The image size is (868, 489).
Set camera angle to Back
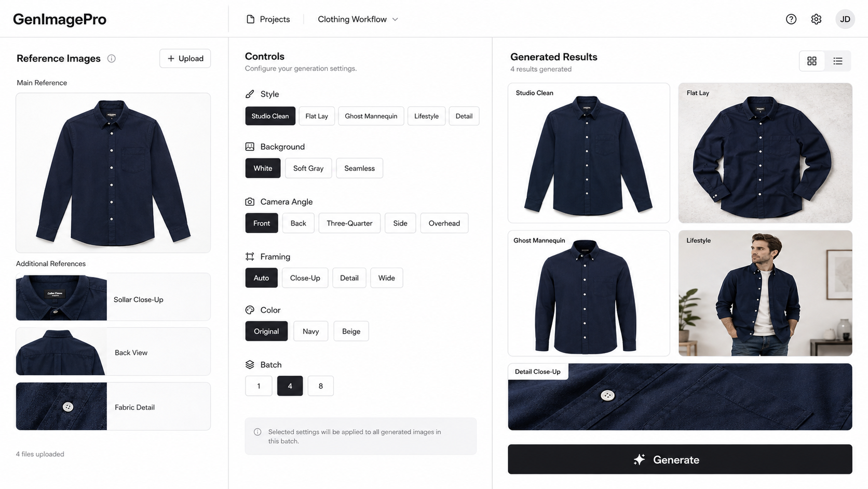coord(299,223)
